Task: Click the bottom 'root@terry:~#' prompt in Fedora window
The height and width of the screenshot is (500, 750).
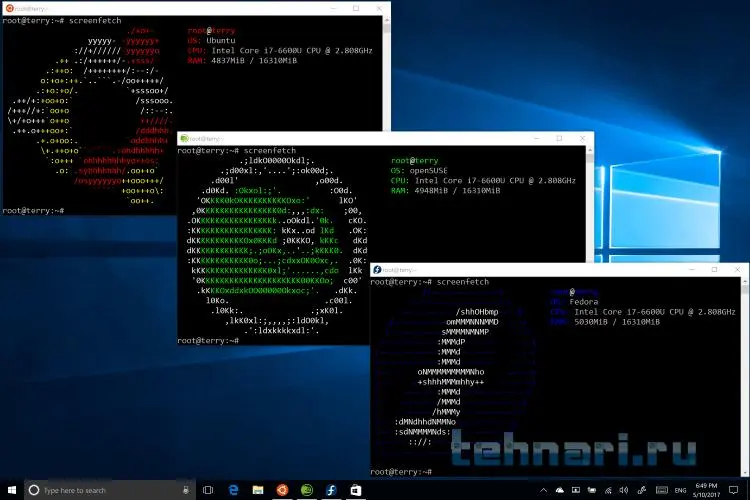Action: click(401, 472)
